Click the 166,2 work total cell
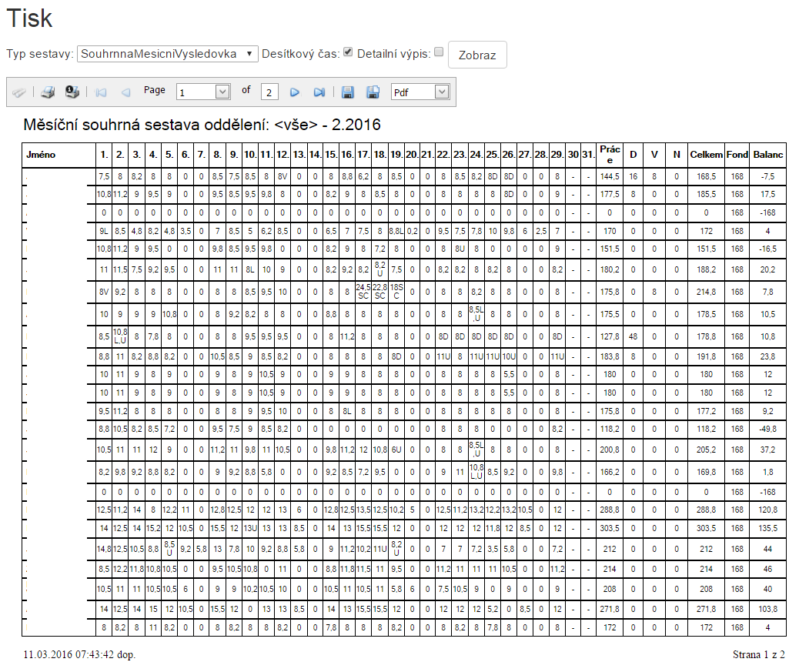Viewport: 799px width, 672px height. (610, 473)
